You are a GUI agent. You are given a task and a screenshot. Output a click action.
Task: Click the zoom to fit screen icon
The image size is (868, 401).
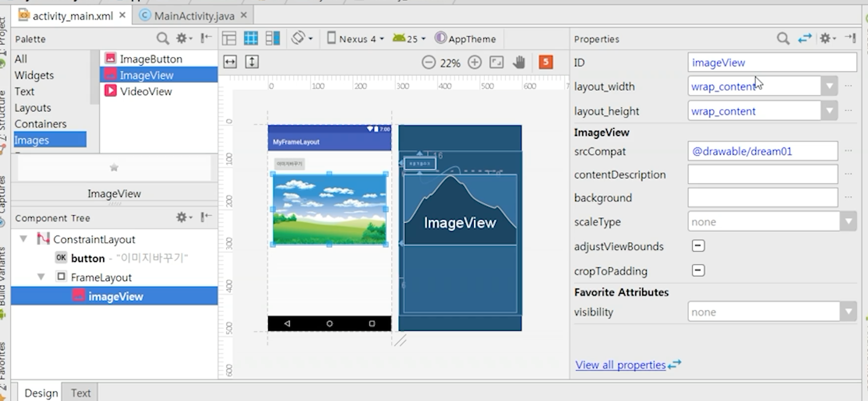click(x=496, y=62)
